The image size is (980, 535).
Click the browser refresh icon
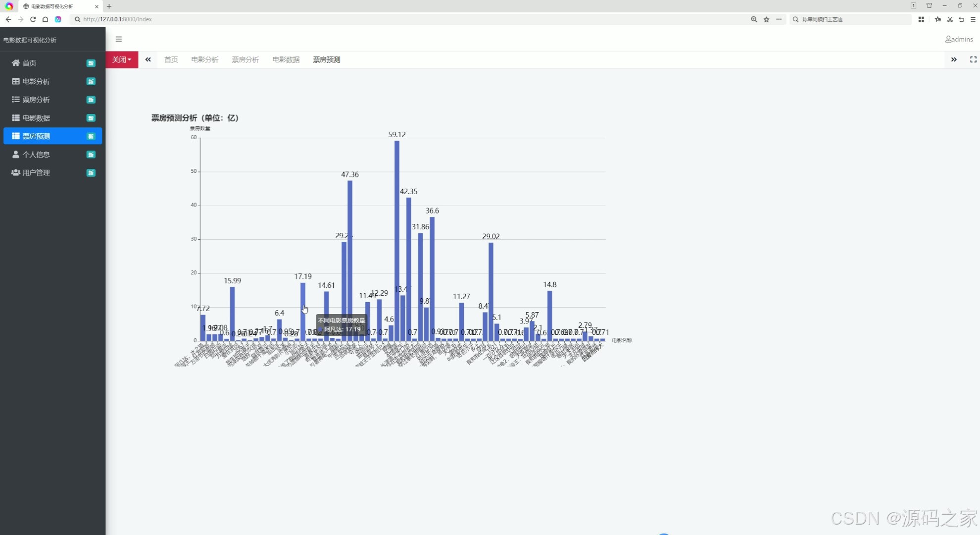pos(33,19)
